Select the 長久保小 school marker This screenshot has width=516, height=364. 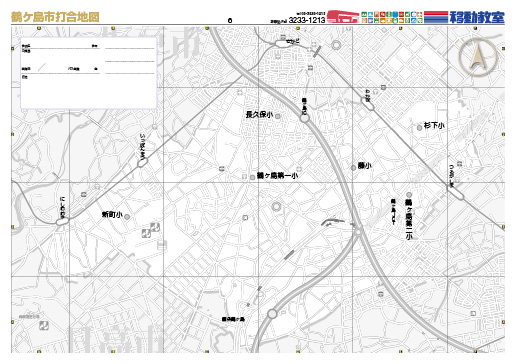277,116
